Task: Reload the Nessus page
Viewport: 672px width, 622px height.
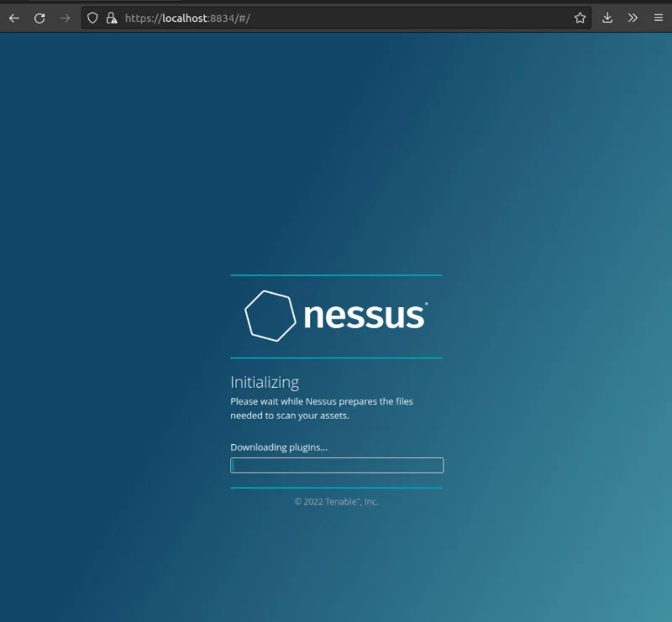Action: tap(39, 18)
